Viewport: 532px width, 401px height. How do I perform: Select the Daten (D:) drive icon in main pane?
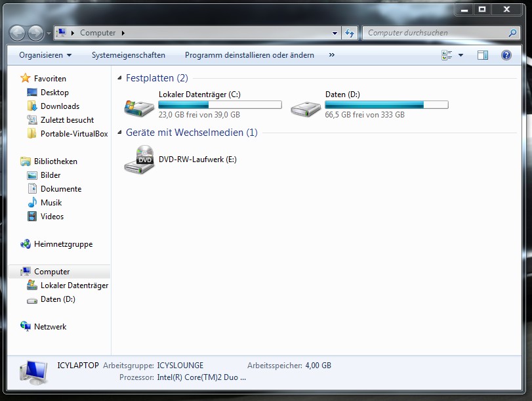click(x=305, y=109)
